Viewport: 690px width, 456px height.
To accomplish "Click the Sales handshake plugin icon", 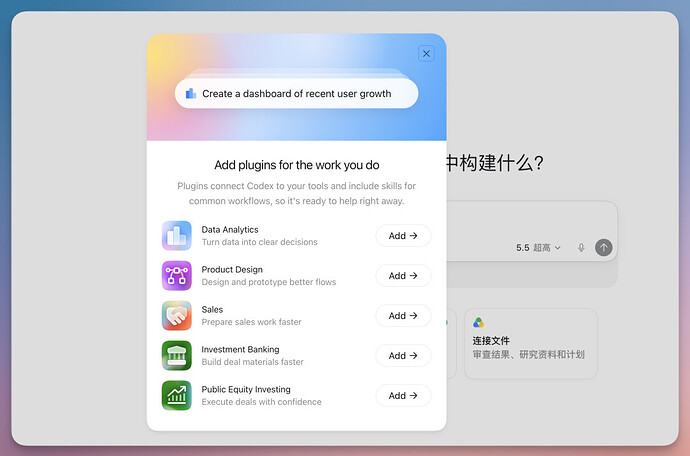I will [x=176, y=316].
